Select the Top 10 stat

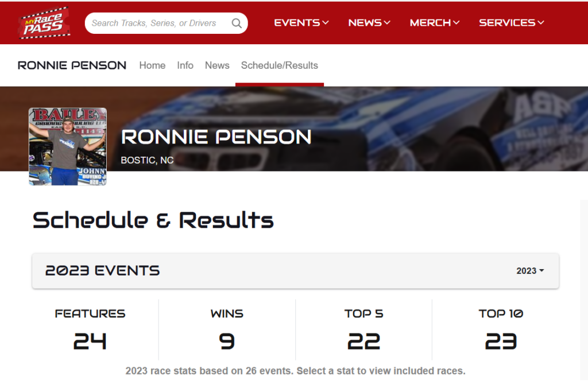pyautogui.click(x=501, y=330)
